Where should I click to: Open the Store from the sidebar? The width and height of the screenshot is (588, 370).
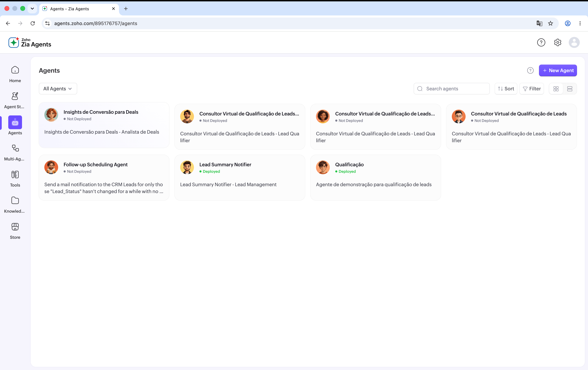pyautogui.click(x=15, y=231)
